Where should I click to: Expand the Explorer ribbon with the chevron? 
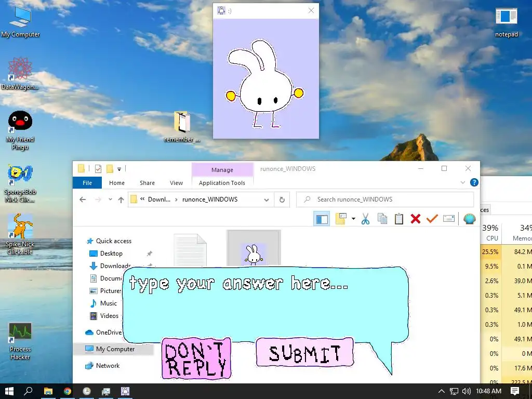pos(462,182)
